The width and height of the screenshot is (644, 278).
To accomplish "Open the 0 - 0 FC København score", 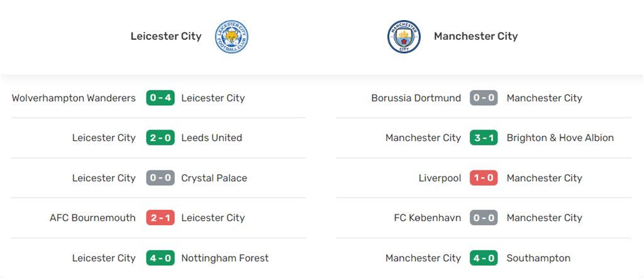I will tap(484, 218).
